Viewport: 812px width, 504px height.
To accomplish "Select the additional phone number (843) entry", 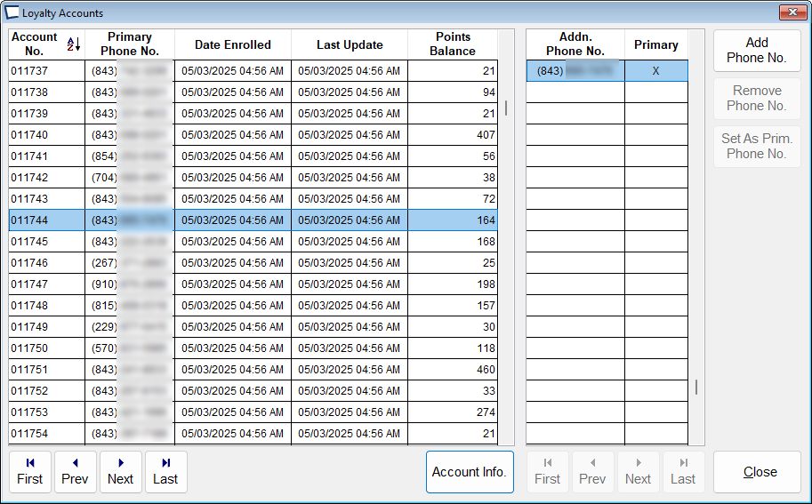I will (575, 71).
